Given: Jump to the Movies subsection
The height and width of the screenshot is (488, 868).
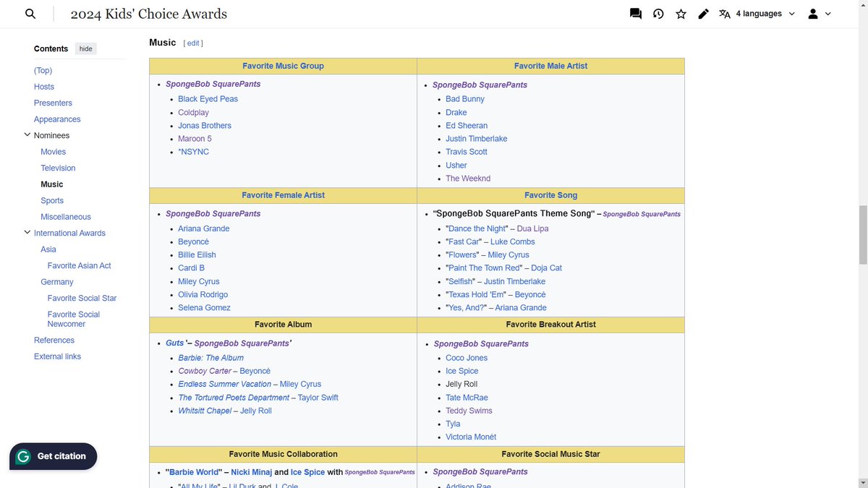Looking at the screenshot, I should click(54, 152).
